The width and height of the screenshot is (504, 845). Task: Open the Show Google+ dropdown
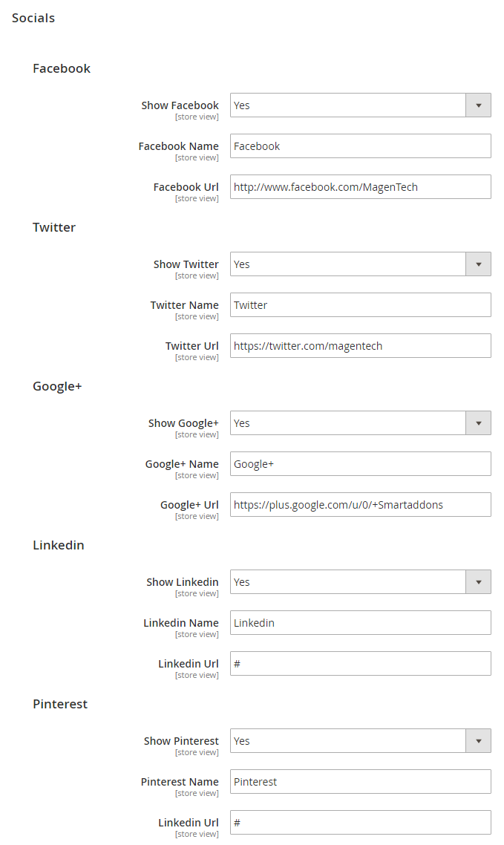[360, 423]
